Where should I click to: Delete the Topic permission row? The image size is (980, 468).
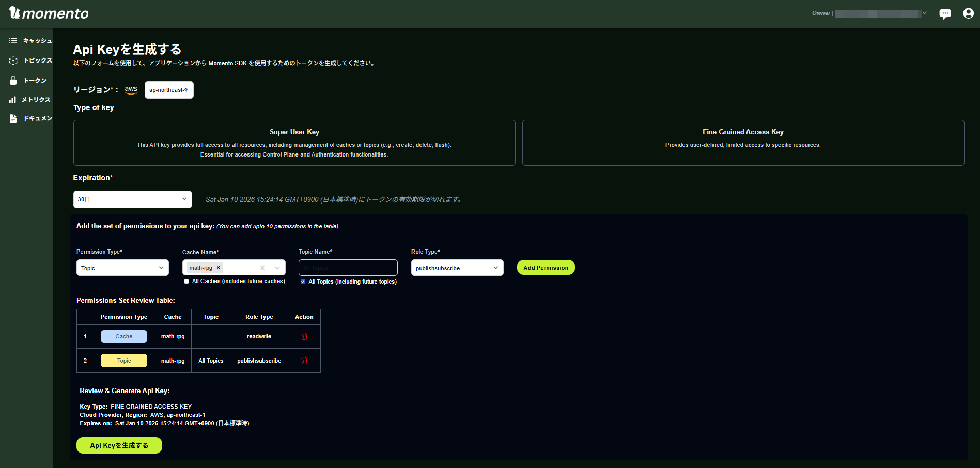coord(304,361)
